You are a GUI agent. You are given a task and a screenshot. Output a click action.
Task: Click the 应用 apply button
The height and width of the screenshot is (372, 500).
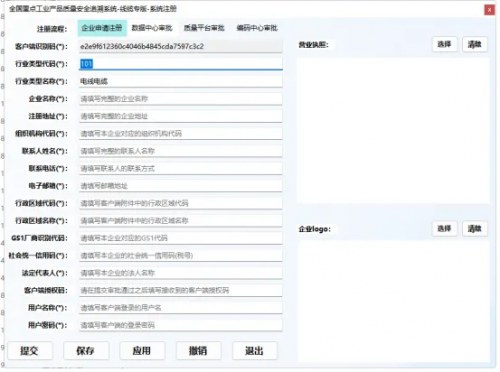point(142,350)
